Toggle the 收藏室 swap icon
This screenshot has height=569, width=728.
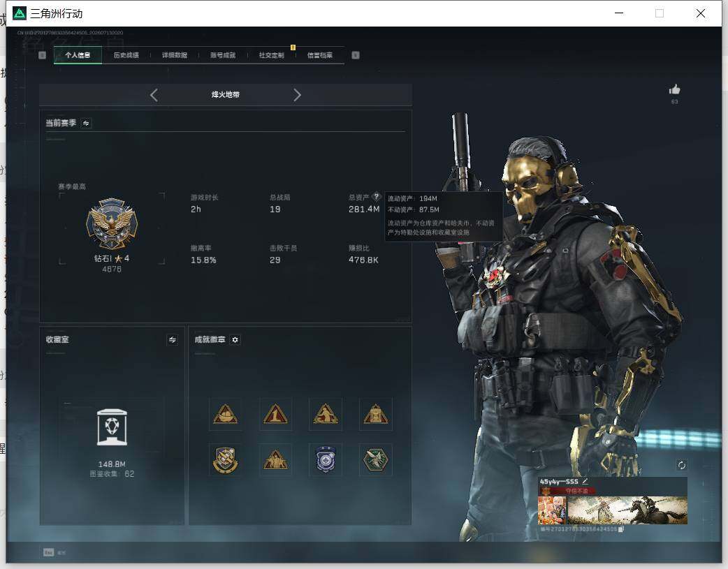pyautogui.click(x=173, y=340)
